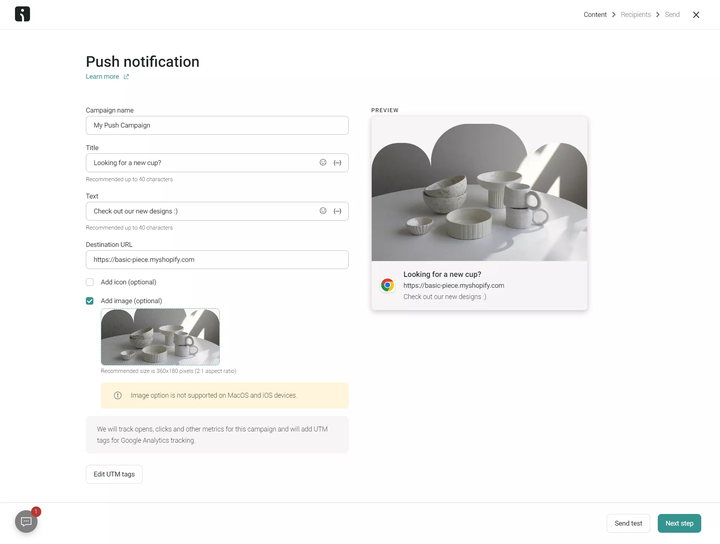Click the Next step button
Viewport: 720px width, 544px height.
(x=679, y=523)
